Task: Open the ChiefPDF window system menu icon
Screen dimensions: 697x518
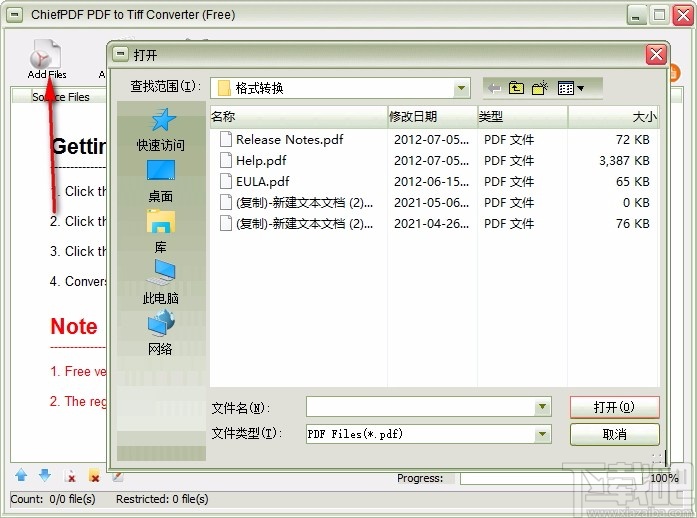Action: click(15, 15)
